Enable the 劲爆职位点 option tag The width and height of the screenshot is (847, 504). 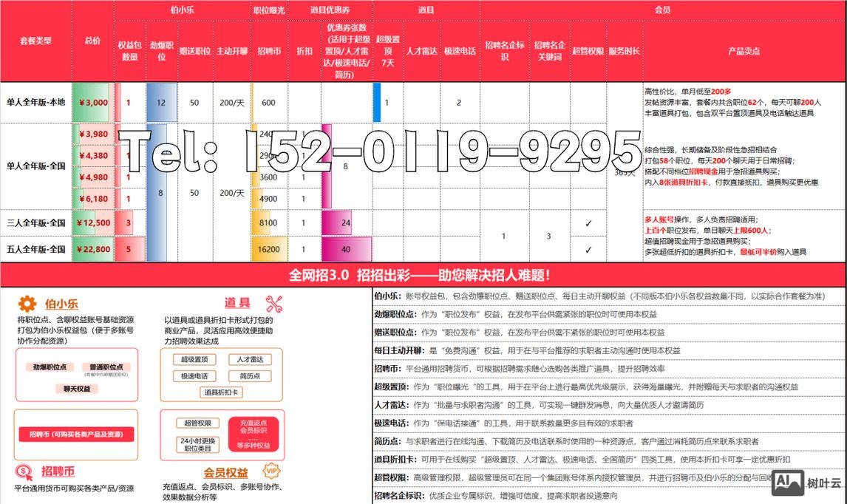coord(51,367)
